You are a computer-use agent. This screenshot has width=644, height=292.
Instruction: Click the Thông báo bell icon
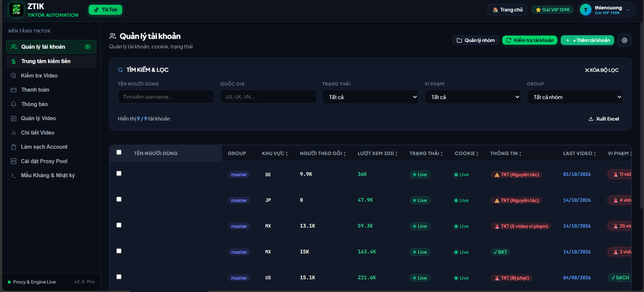(13, 104)
